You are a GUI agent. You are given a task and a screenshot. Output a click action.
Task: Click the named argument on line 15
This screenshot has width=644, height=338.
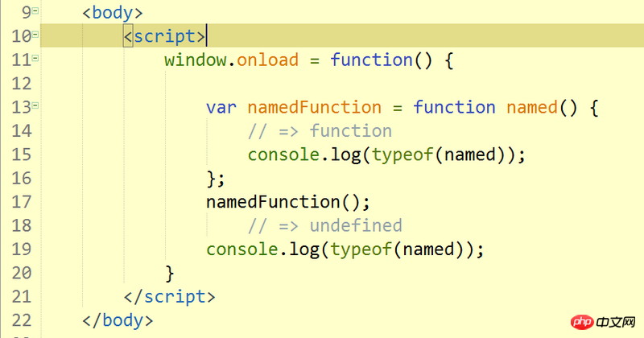(470, 155)
